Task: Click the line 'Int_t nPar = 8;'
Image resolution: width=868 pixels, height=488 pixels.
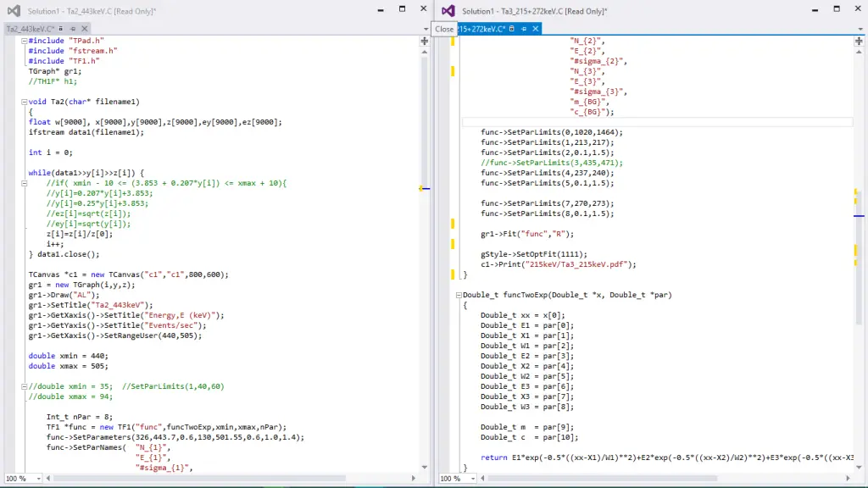Action: [79, 417]
